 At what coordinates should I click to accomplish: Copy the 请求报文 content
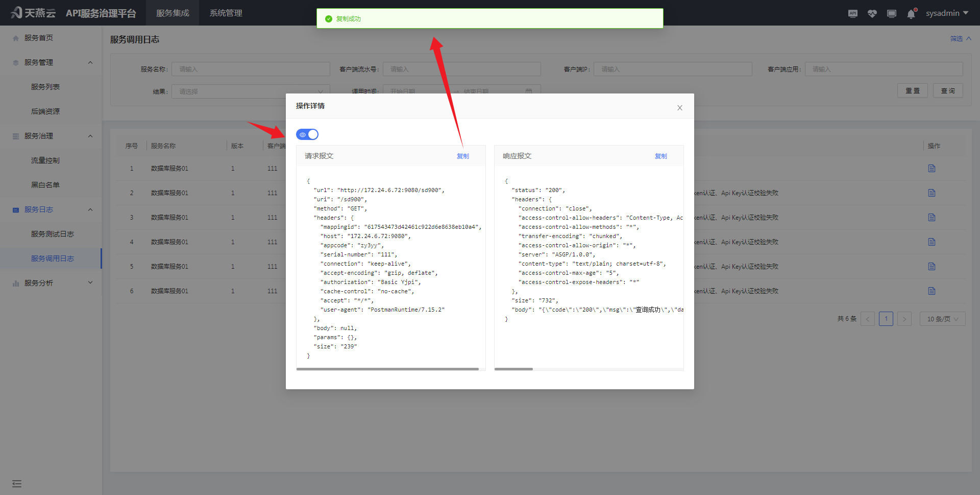[462, 156]
